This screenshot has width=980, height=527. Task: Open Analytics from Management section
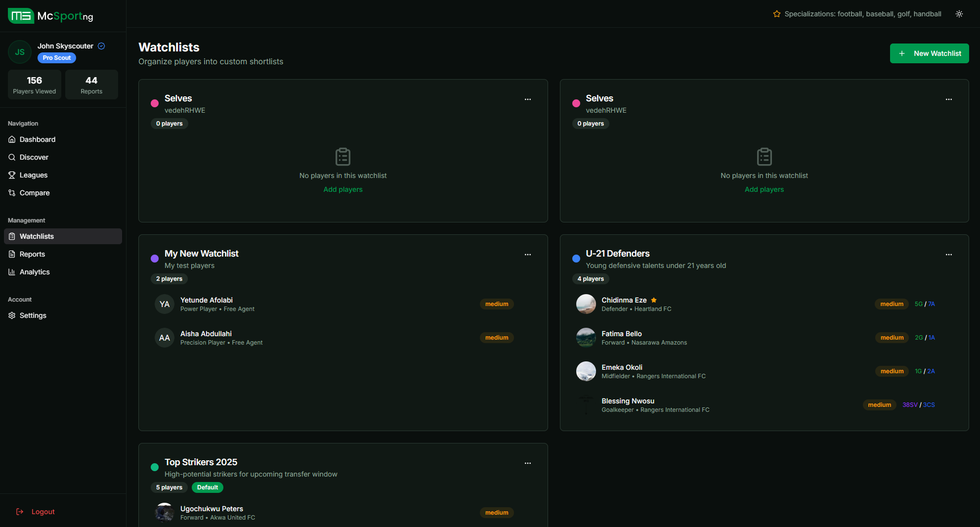coord(35,272)
